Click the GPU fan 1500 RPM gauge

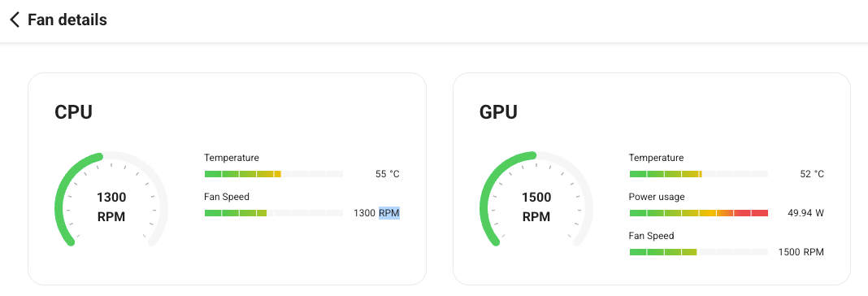(x=536, y=198)
